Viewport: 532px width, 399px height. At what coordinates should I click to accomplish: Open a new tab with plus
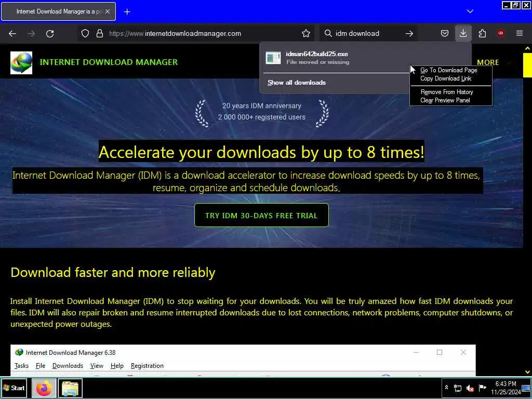(127, 12)
